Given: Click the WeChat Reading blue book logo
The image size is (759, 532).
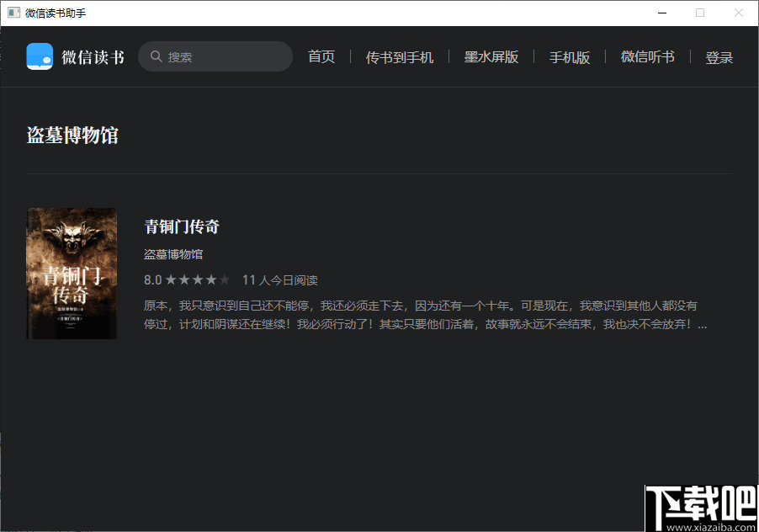Looking at the screenshot, I should click(39, 56).
